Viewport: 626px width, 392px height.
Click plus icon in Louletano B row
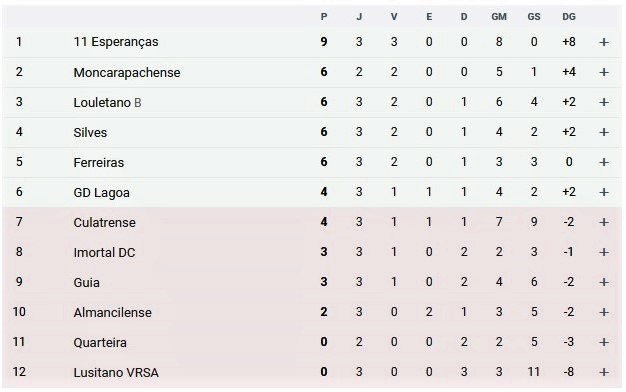604,102
